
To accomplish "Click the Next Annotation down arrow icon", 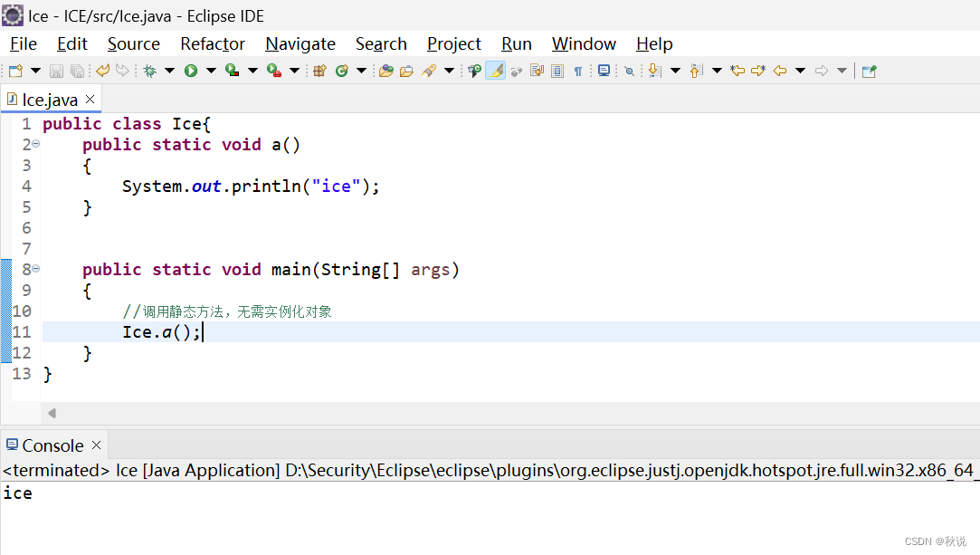I will pyautogui.click(x=654, y=71).
